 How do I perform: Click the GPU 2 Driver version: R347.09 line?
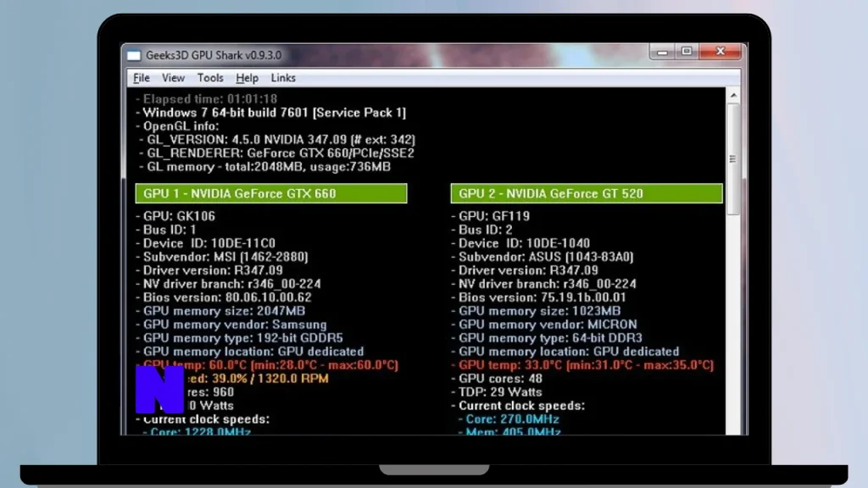pos(524,270)
